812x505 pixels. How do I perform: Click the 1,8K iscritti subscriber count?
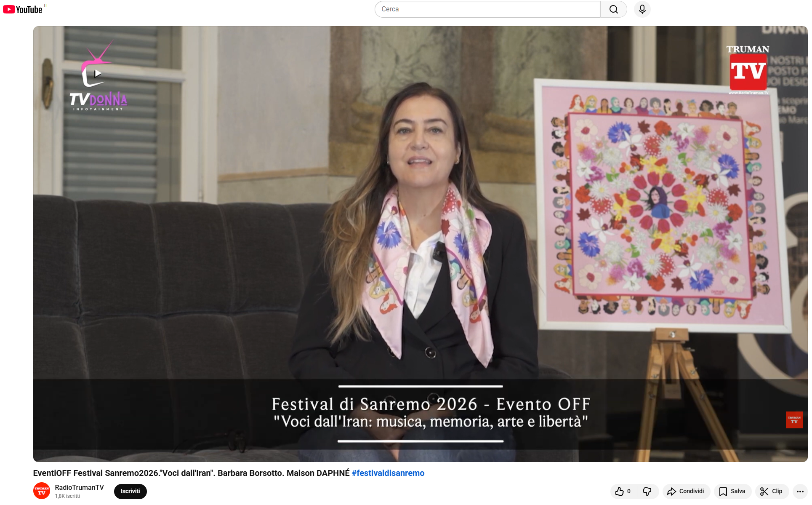coord(67,496)
